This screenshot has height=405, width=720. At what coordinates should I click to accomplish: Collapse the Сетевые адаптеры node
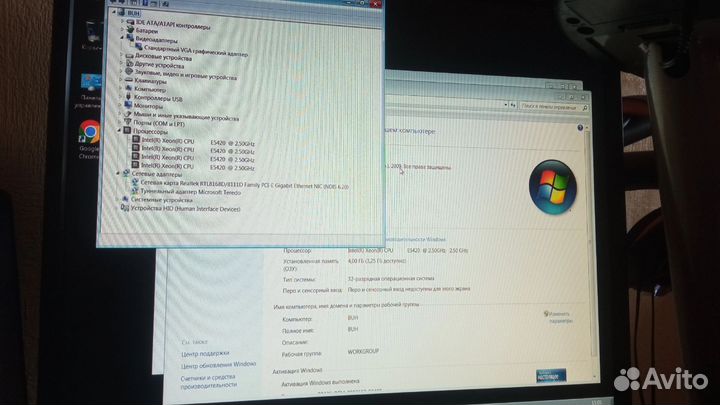click(122, 174)
